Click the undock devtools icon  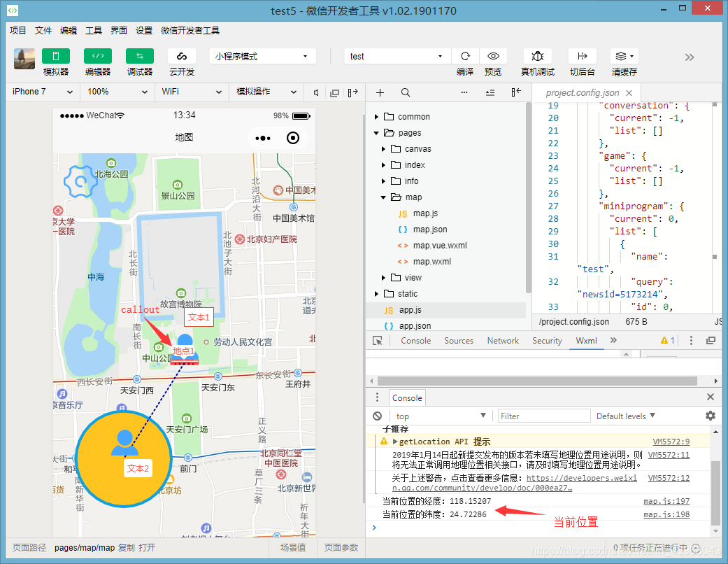tap(711, 341)
